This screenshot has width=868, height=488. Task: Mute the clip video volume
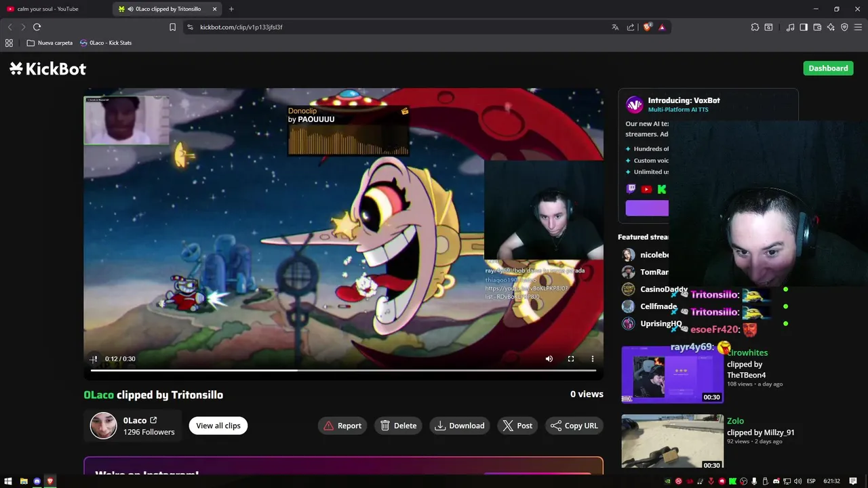[549, 359]
